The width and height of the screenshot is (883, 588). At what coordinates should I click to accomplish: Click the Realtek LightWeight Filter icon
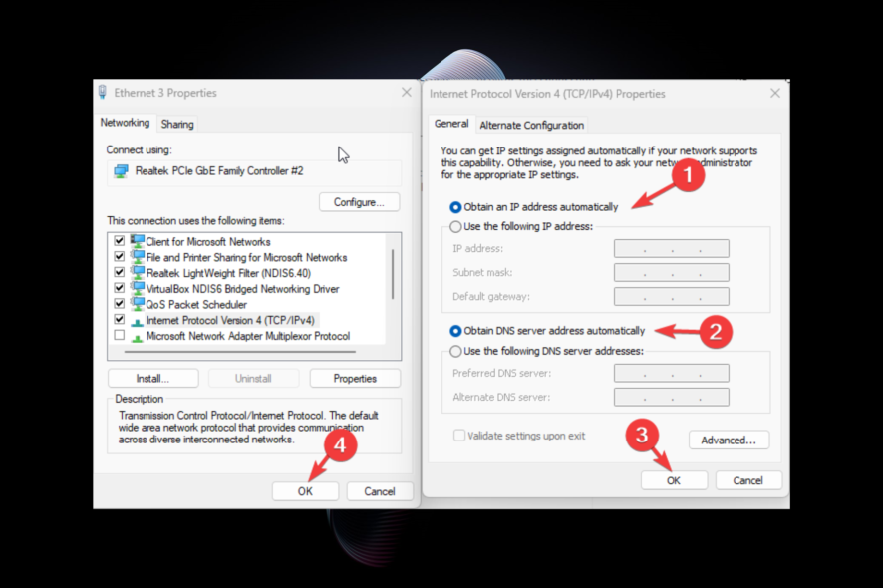[x=138, y=273]
